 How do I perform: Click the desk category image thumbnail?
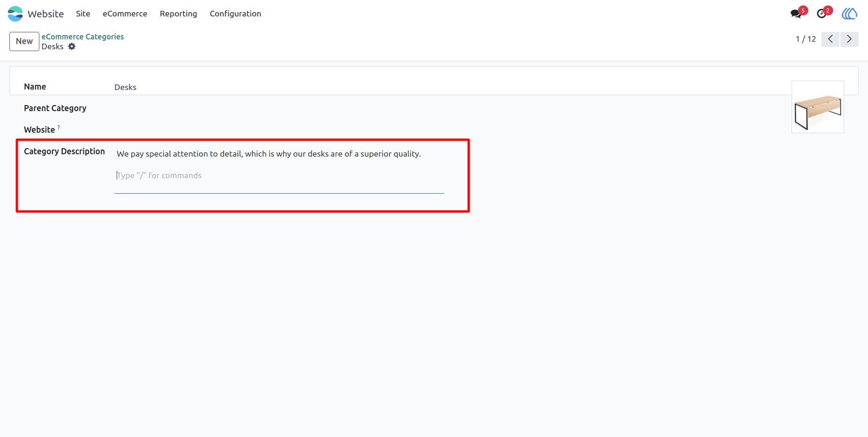[818, 107]
